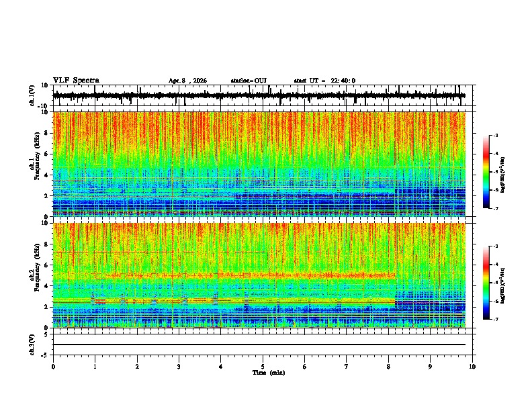Click the ch.2 colorbar log(PSD) unit label

coord(503,284)
